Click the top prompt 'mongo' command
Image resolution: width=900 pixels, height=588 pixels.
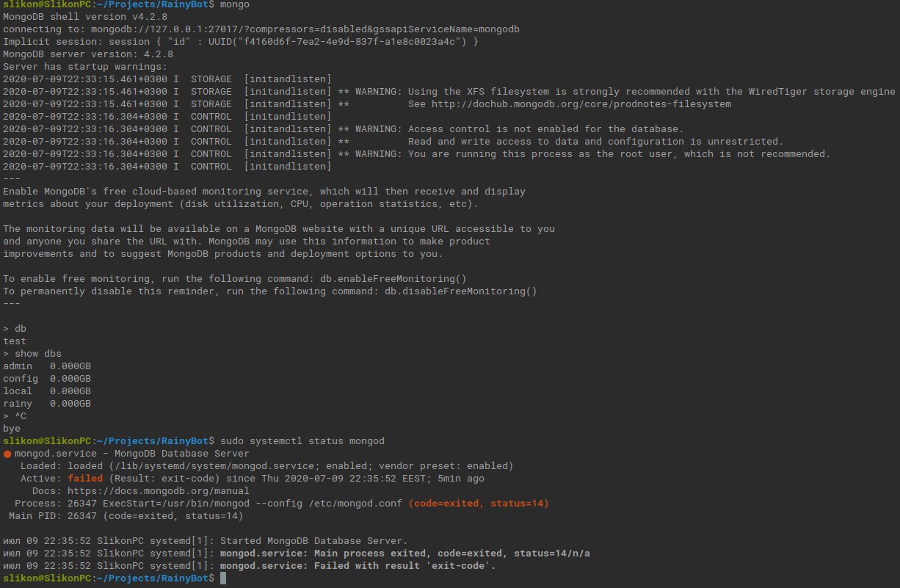click(235, 4)
